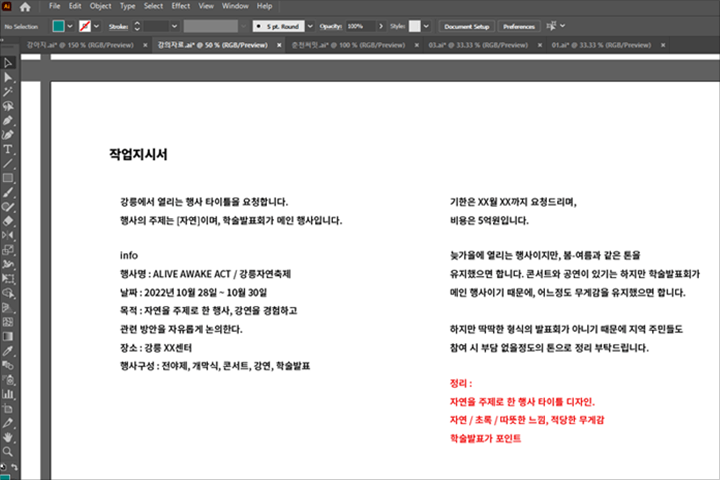Image resolution: width=720 pixels, height=480 pixels.
Task: Select the Selection tool (black arrow)
Action: (x=8, y=62)
